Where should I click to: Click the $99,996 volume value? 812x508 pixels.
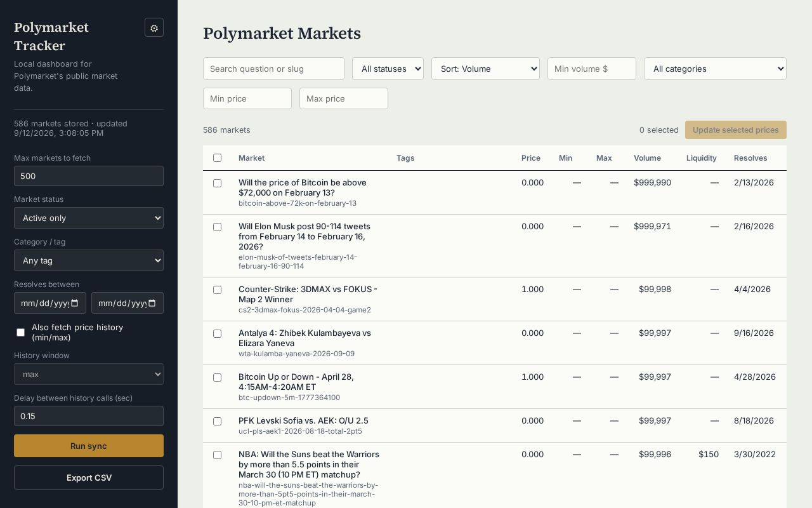[655, 454]
